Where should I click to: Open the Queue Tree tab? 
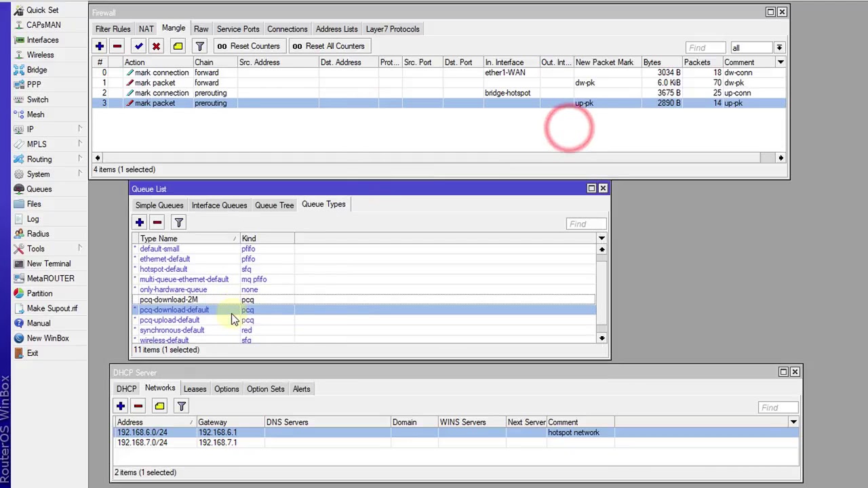click(x=274, y=205)
